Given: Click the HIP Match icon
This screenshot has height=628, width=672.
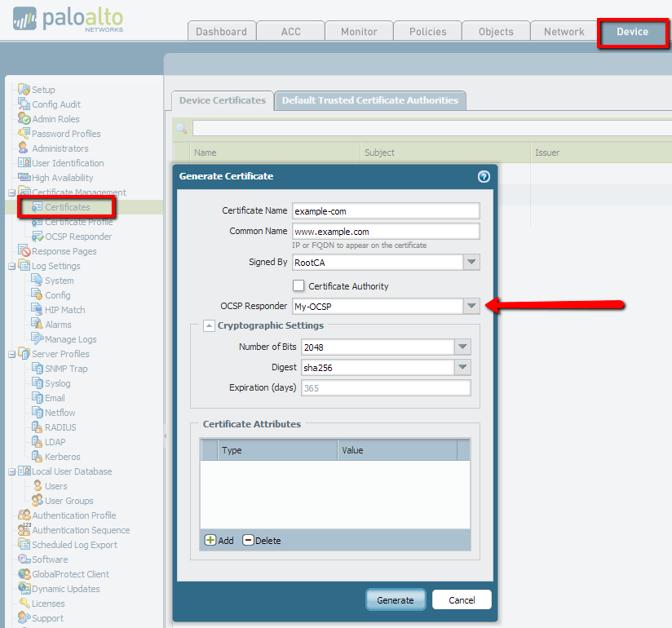Looking at the screenshot, I should 37,309.
